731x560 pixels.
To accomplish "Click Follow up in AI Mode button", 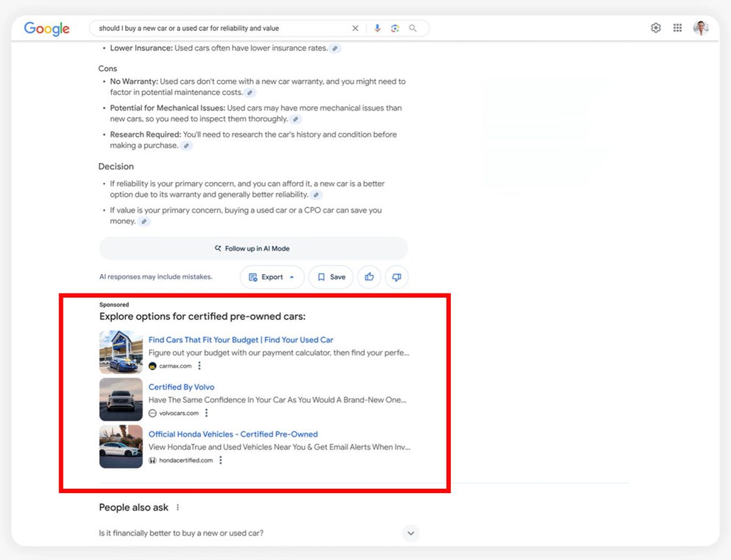I will point(253,248).
